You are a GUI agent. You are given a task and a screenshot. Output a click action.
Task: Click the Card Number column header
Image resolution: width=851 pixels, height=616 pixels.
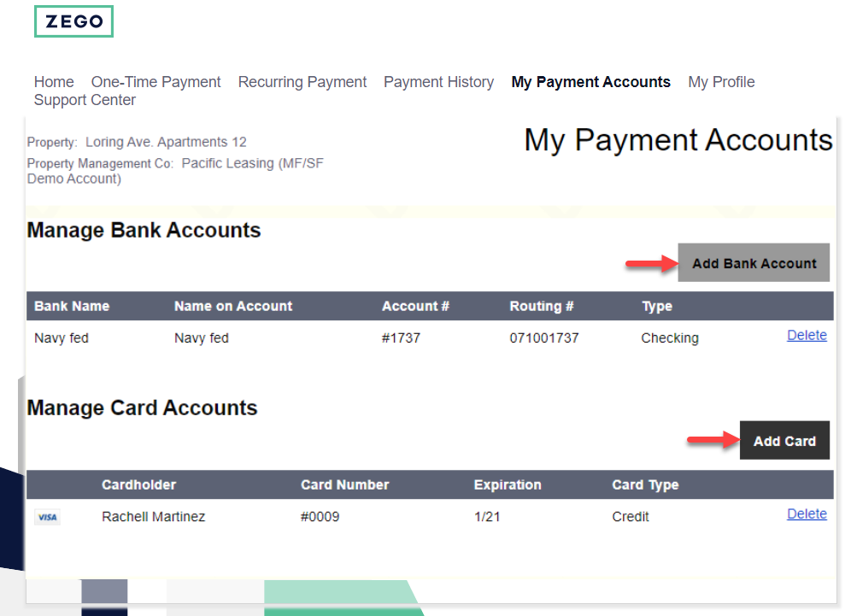point(345,484)
